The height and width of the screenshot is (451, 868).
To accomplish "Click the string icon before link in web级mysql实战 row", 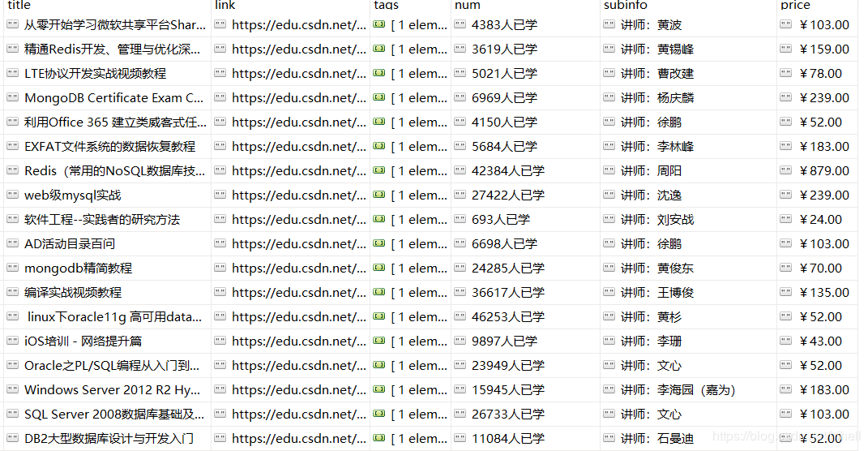I will pyautogui.click(x=220, y=195).
